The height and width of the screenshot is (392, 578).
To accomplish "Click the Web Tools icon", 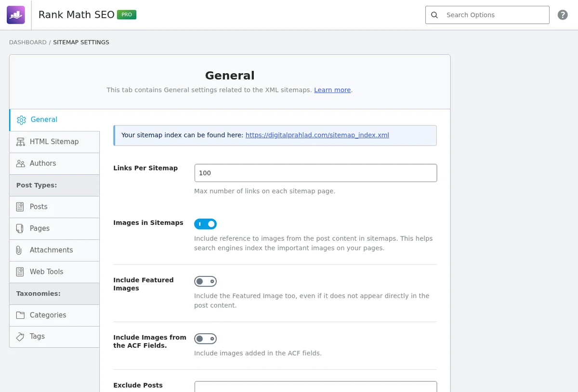I will [x=20, y=272].
